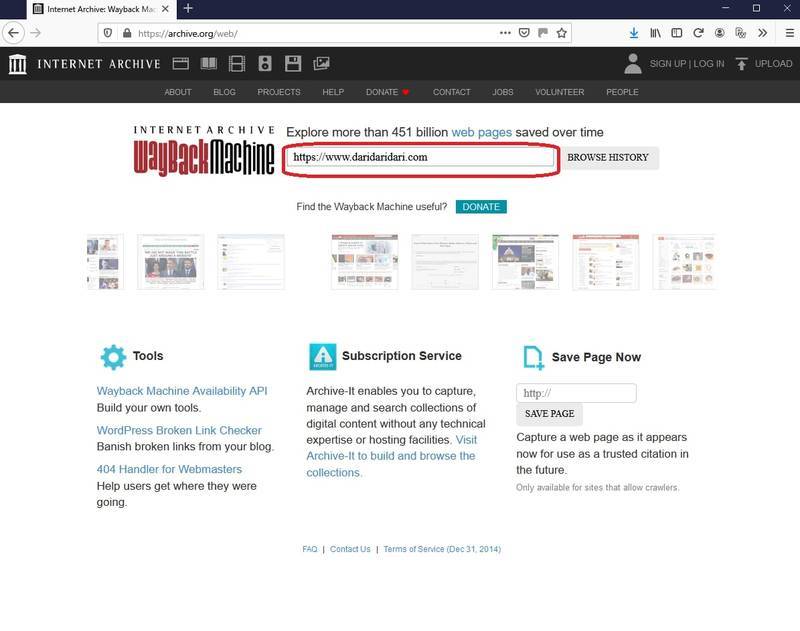Open the Texts book icon

[x=209, y=63]
